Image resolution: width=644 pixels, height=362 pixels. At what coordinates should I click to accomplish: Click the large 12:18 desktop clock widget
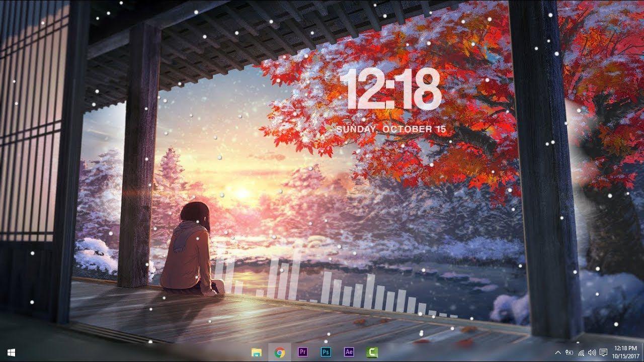click(392, 89)
